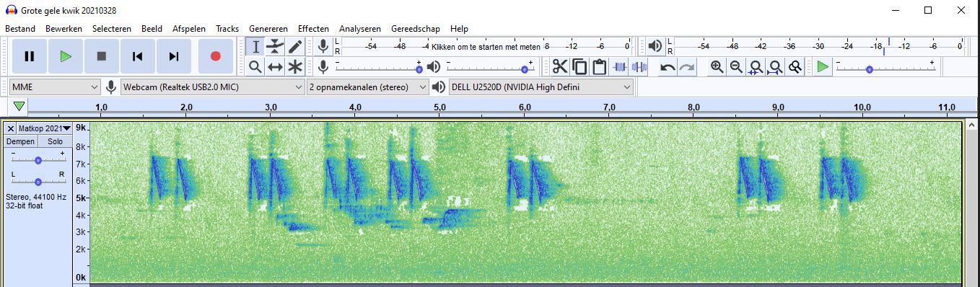Toggle Solo on the Matkop track
The image size is (980, 287).
[55, 141]
